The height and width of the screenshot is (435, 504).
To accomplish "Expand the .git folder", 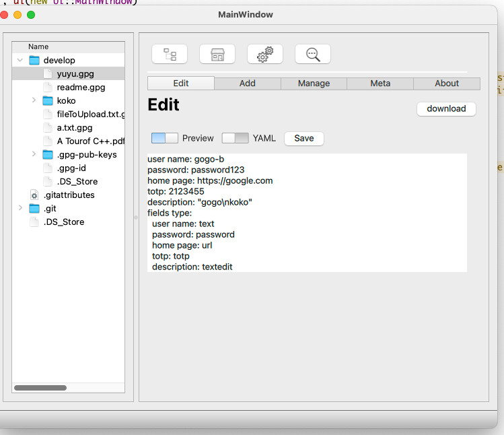I will [x=20, y=208].
